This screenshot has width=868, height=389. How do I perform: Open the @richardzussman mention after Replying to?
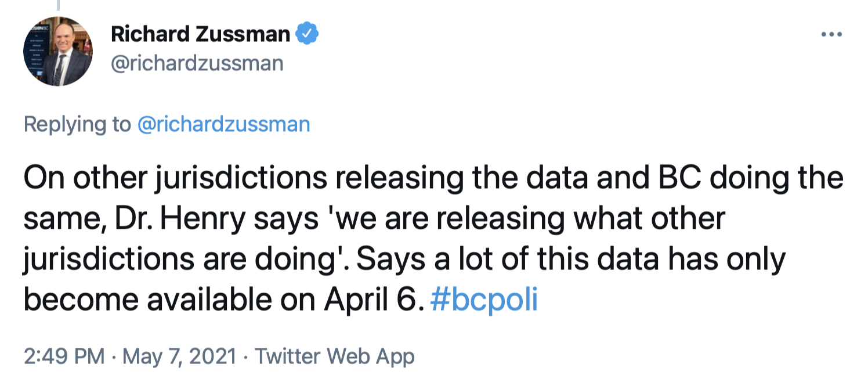point(223,124)
